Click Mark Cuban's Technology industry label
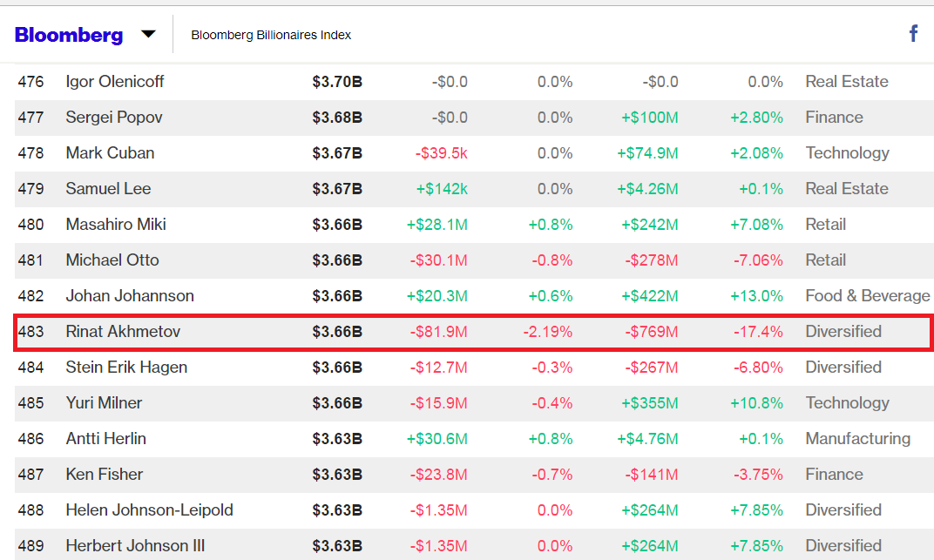The image size is (934, 560). [847, 153]
